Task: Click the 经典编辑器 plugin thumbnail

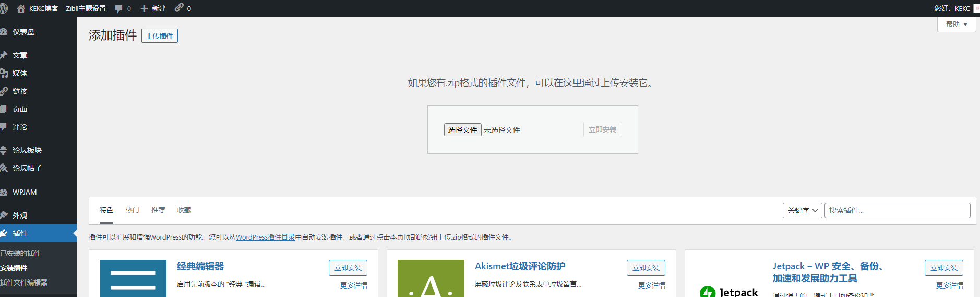Action: (133, 279)
